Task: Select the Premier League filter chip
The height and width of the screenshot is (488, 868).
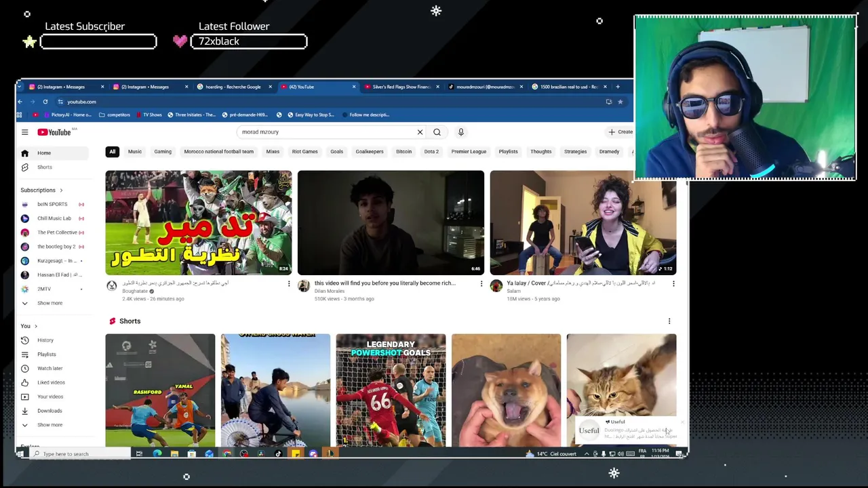Action: pyautogui.click(x=469, y=152)
